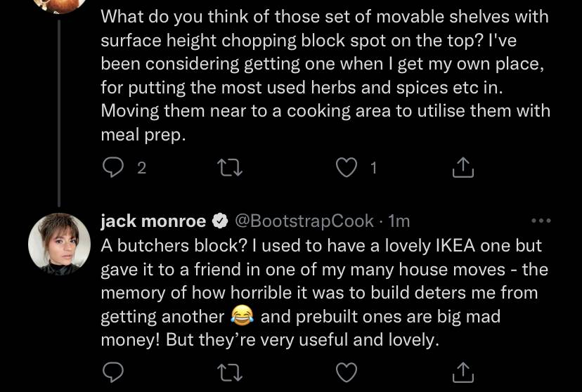Share the movable shelves tweet
This screenshot has height=392, width=582.
[x=463, y=168]
